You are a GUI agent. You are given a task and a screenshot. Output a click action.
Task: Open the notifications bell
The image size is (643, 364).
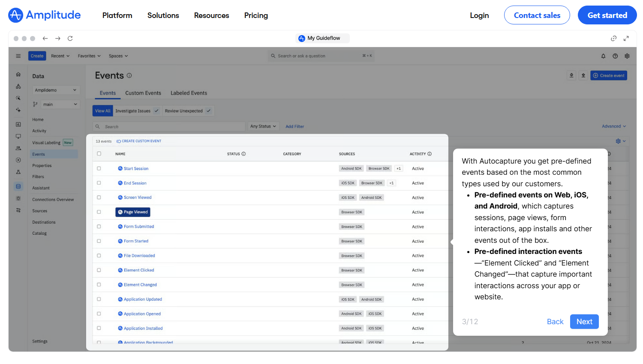tap(604, 56)
